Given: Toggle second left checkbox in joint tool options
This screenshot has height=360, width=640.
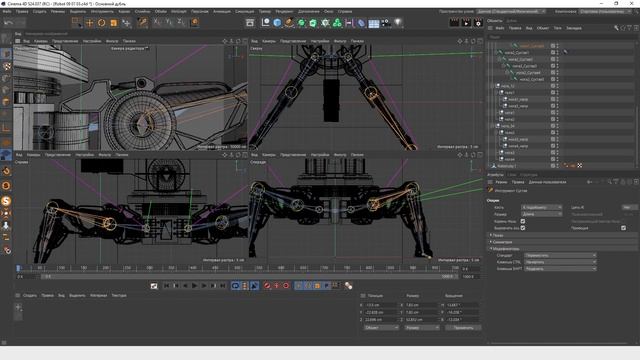Looking at the screenshot, I should [x=523, y=228].
